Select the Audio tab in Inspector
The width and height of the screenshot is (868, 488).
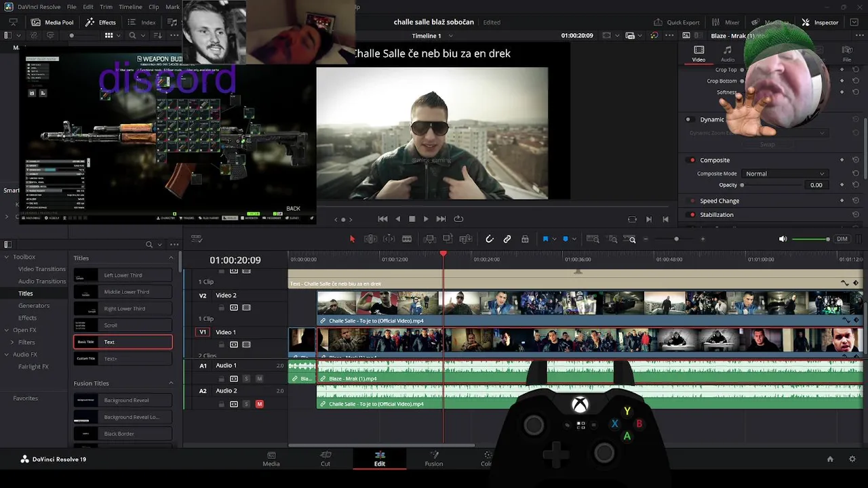point(727,54)
